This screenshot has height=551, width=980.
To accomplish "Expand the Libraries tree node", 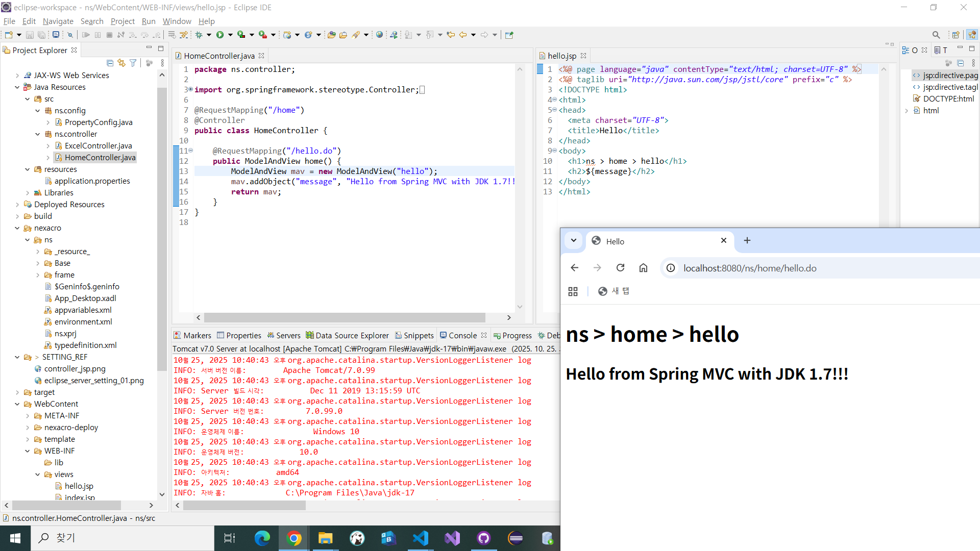I will pos(28,193).
